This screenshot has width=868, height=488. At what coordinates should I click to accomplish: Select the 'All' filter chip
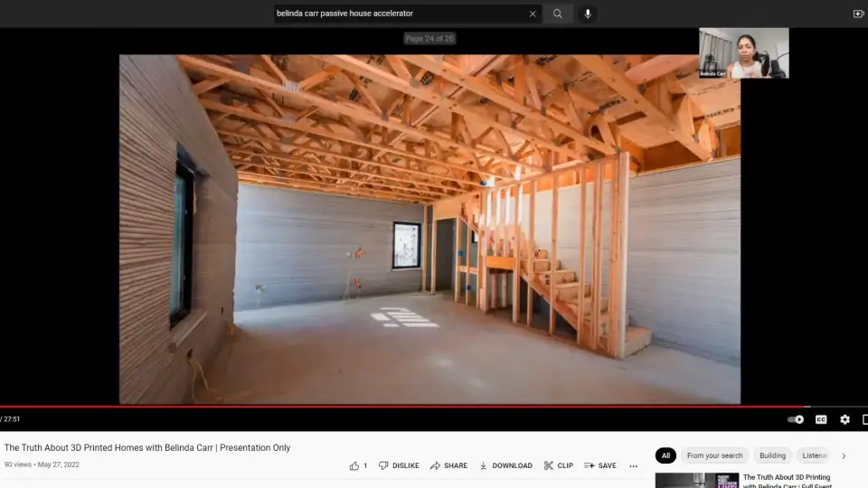click(x=666, y=455)
